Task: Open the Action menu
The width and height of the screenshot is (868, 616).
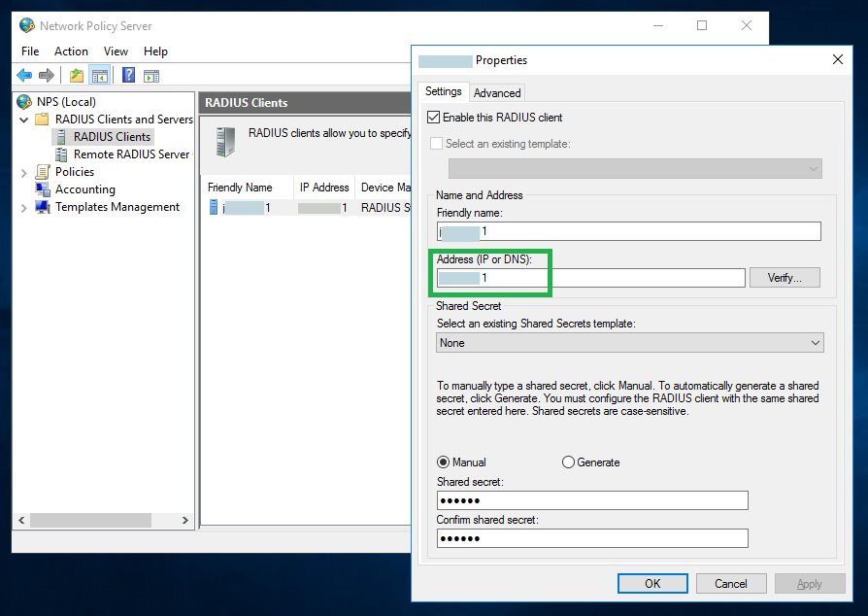Action: pos(71,51)
